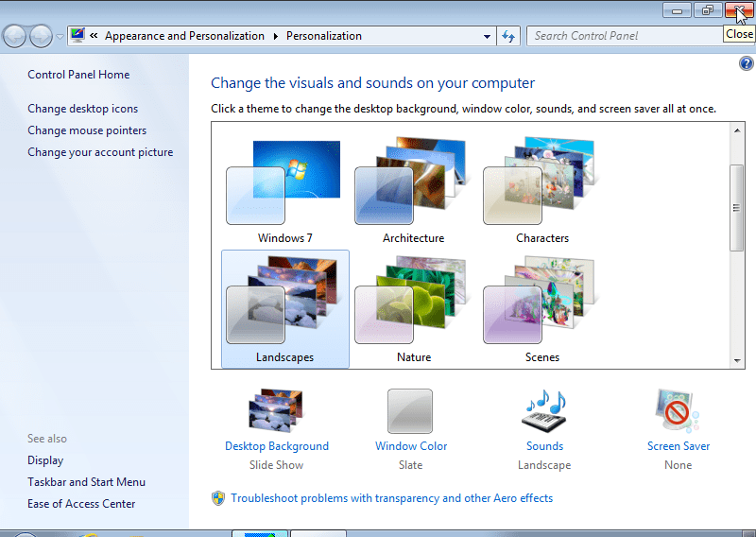The image size is (756, 537).
Task: Close the Personalization window
Action: click(x=740, y=10)
